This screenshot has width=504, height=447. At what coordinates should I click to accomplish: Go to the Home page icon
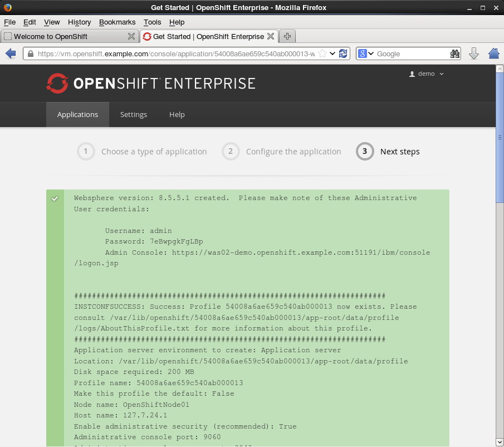pos(494,54)
